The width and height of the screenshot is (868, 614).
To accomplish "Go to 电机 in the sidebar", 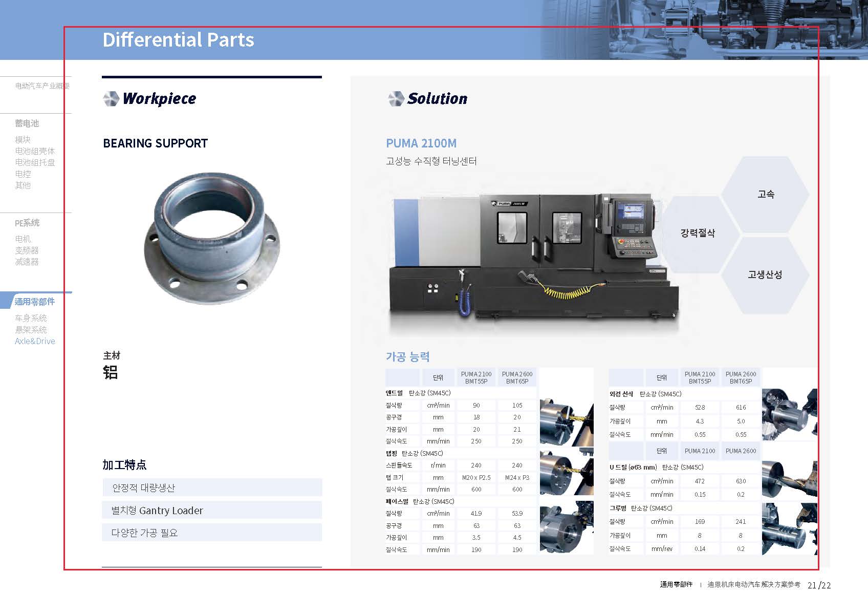I will pos(23,239).
